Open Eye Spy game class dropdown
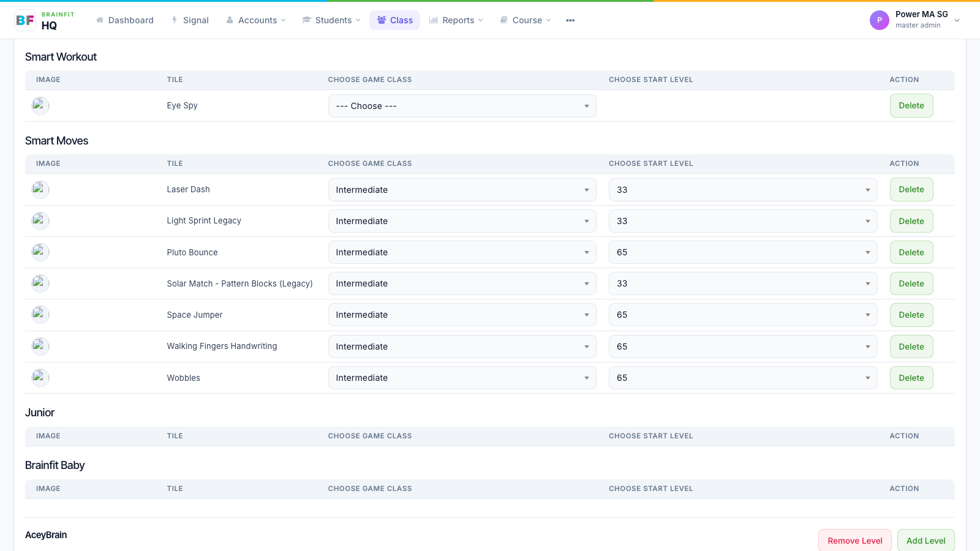Image resolution: width=980 pixels, height=551 pixels. 462,106
